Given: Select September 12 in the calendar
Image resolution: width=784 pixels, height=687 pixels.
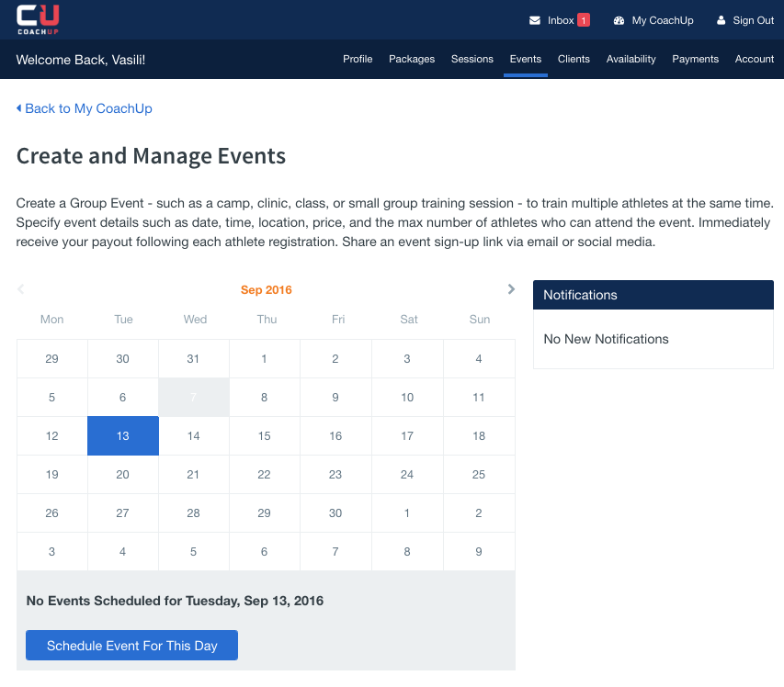Looking at the screenshot, I should tap(52, 435).
